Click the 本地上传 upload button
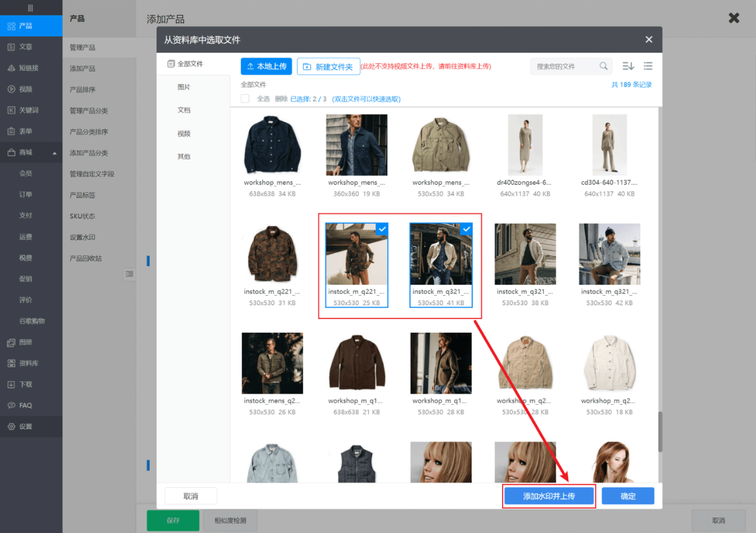The width and height of the screenshot is (756, 533). click(x=266, y=66)
